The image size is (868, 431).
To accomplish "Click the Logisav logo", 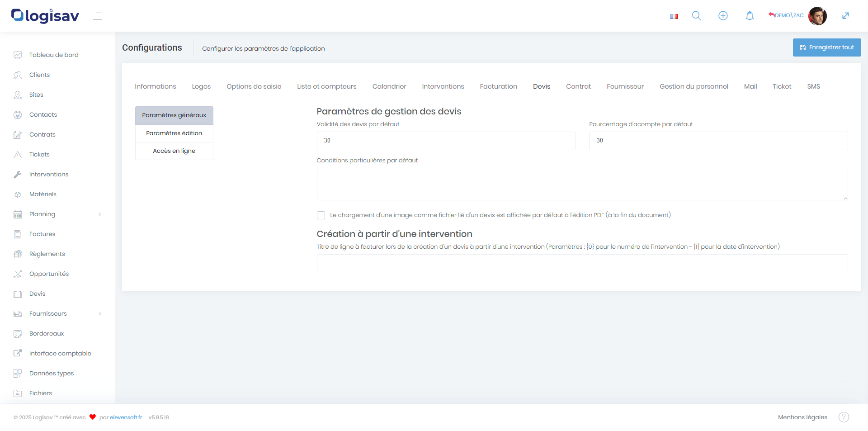I will [45, 16].
